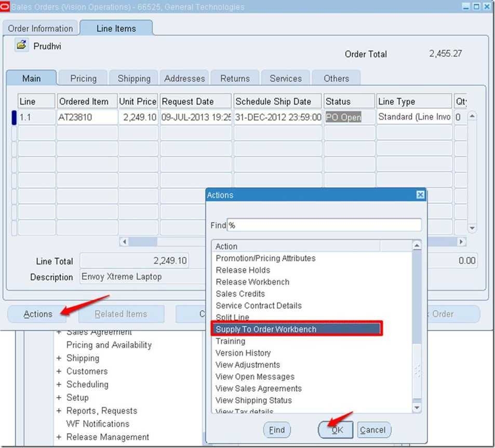Select Release Workbench action
The width and height of the screenshot is (495, 448).
(252, 282)
